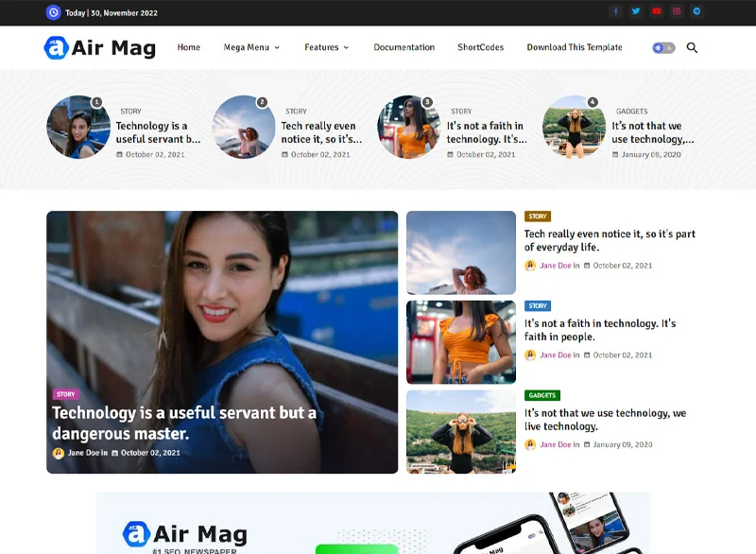Viewport: 756px width, 554px height.
Task: Click October 02, 2021 date on featured post
Action: click(150, 453)
